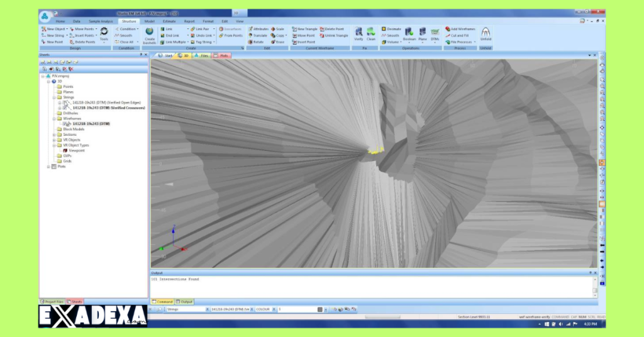
Task: Click the Decimate operation
Action: tap(391, 29)
